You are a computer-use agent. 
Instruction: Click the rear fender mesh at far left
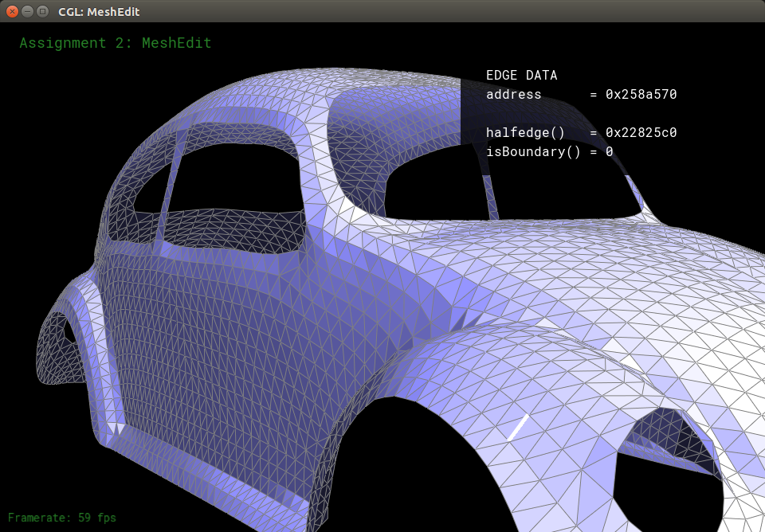(x=56, y=350)
